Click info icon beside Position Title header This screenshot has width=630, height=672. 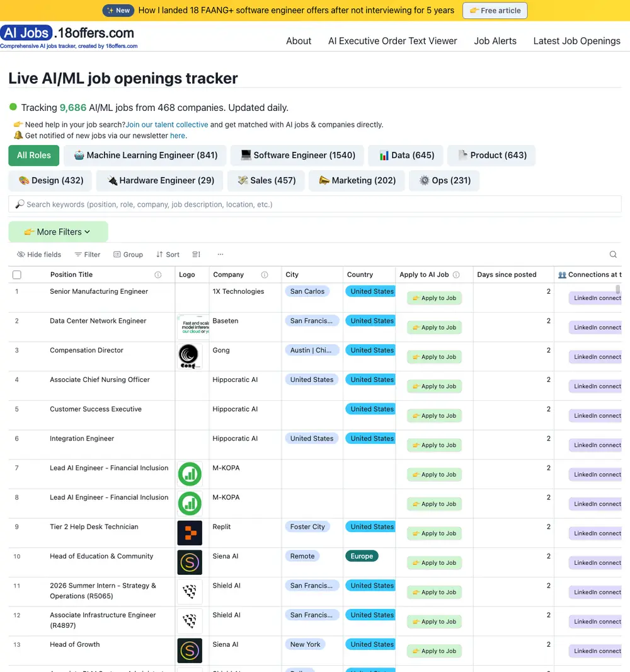tap(158, 275)
